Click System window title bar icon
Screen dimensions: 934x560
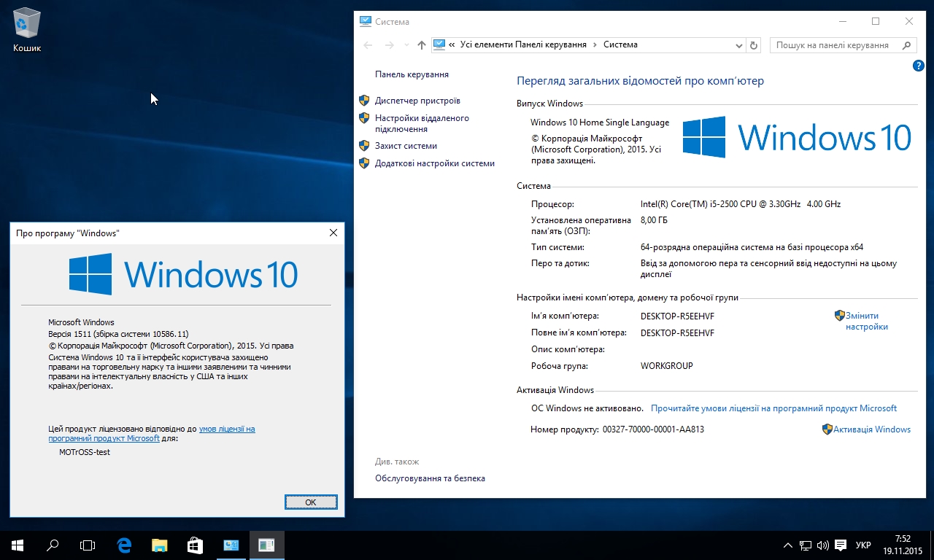pyautogui.click(x=366, y=22)
